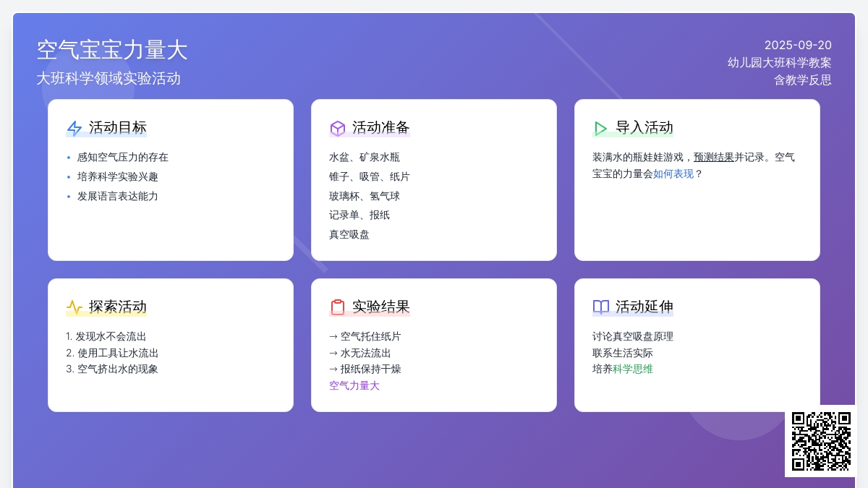Viewport: 868px width, 488px height.
Task: Click the bullet item 感知空气压力的存在
Action: [x=123, y=157]
